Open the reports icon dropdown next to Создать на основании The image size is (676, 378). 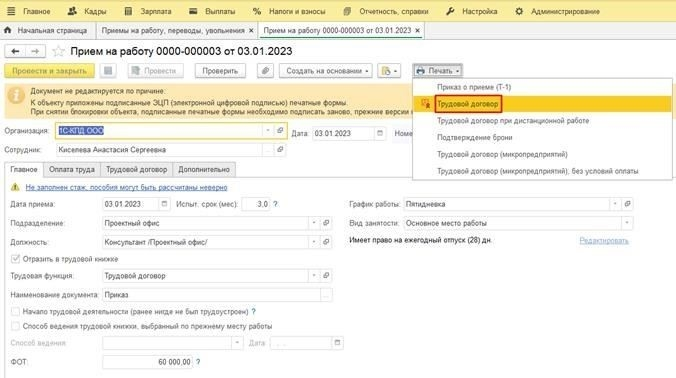click(x=389, y=71)
